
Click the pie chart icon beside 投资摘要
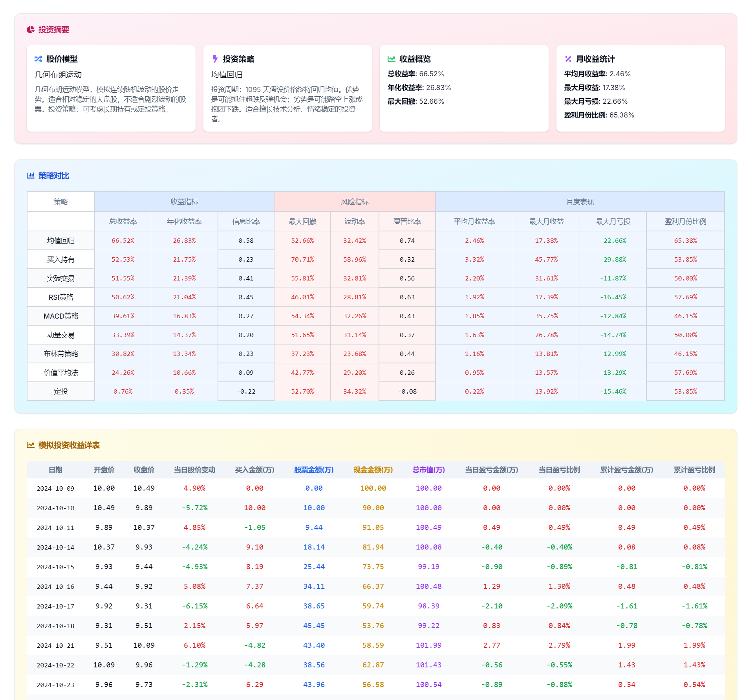pos(30,30)
